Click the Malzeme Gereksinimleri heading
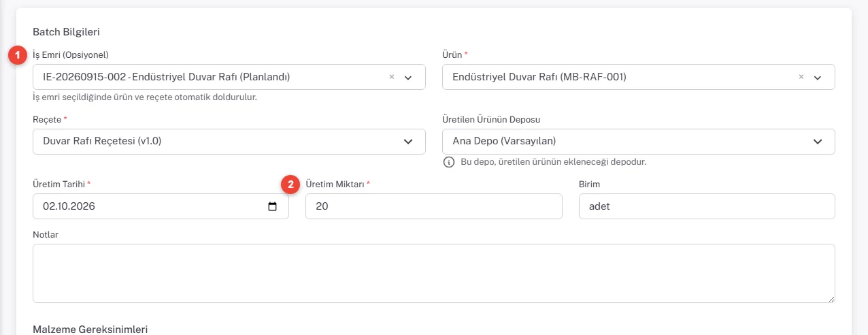The height and width of the screenshot is (335, 868). point(90,330)
